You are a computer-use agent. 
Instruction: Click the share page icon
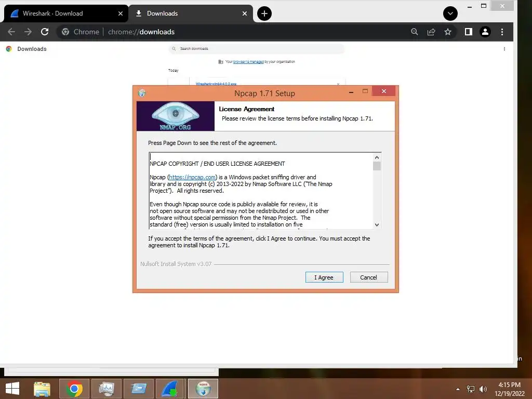pyautogui.click(x=431, y=32)
